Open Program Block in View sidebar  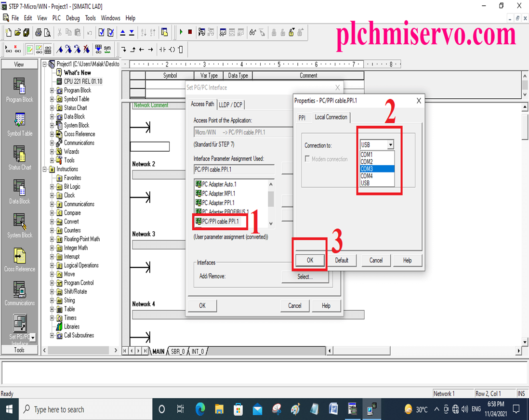tap(20, 90)
